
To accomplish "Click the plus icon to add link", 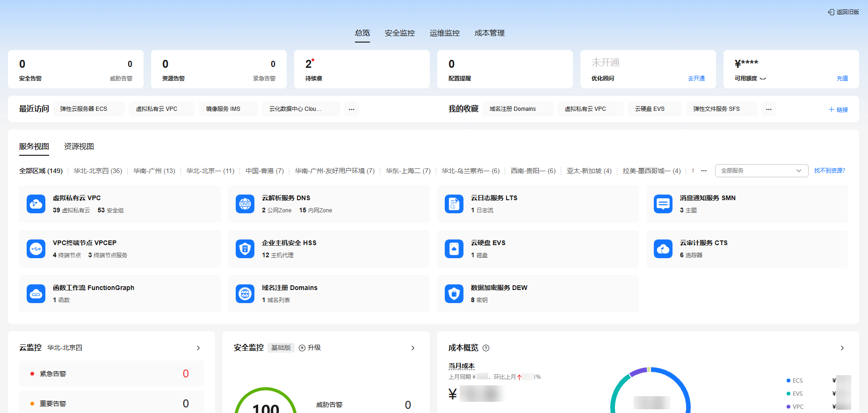I will click(832, 109).
